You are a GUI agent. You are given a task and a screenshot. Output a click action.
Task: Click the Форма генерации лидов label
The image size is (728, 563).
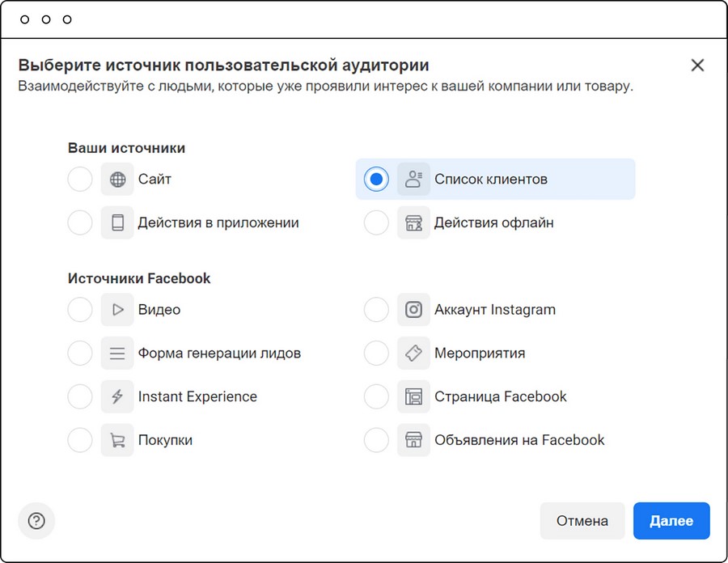click(219, 353)
